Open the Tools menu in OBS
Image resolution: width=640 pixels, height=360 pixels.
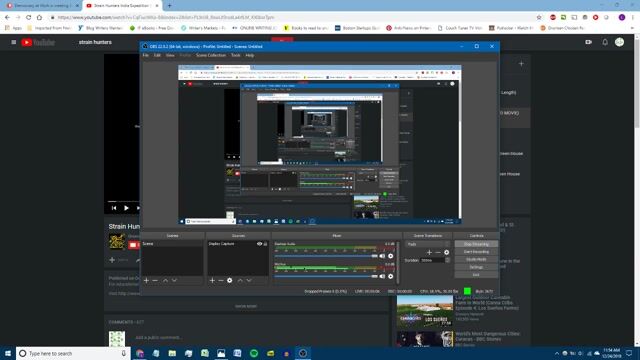[x=236, y=55]
